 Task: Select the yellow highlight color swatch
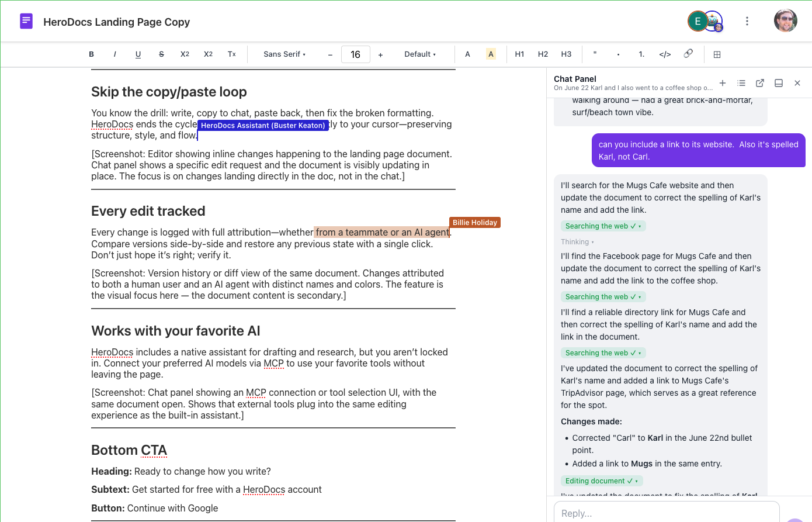491,54
